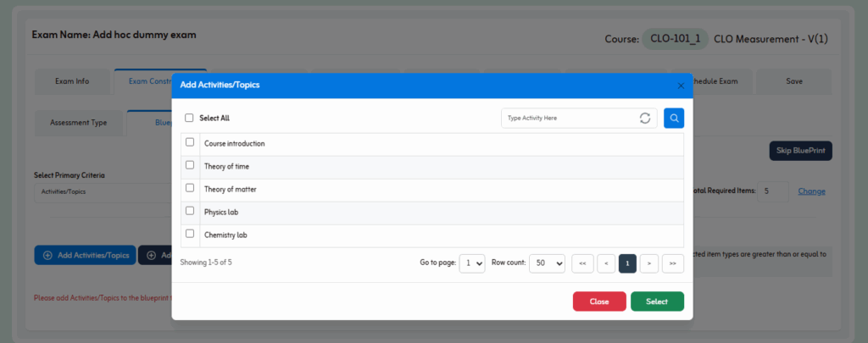Viewport: 868px width, 343px height.
Task: Go to the next page arrow
Action: coord(648,263)
